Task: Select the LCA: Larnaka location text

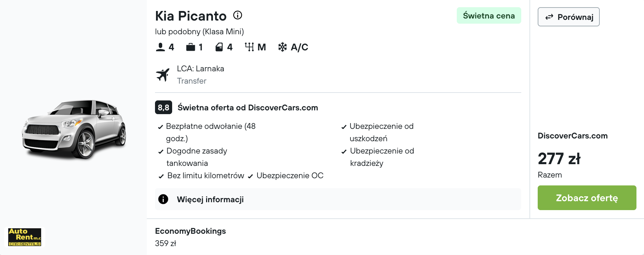Action: click(x=201, y=69)
